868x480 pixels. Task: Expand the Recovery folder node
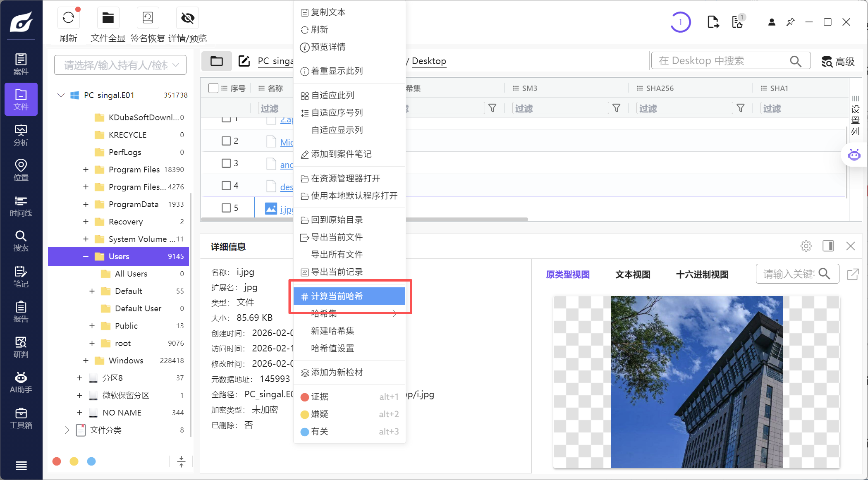(x=86, y=222)
